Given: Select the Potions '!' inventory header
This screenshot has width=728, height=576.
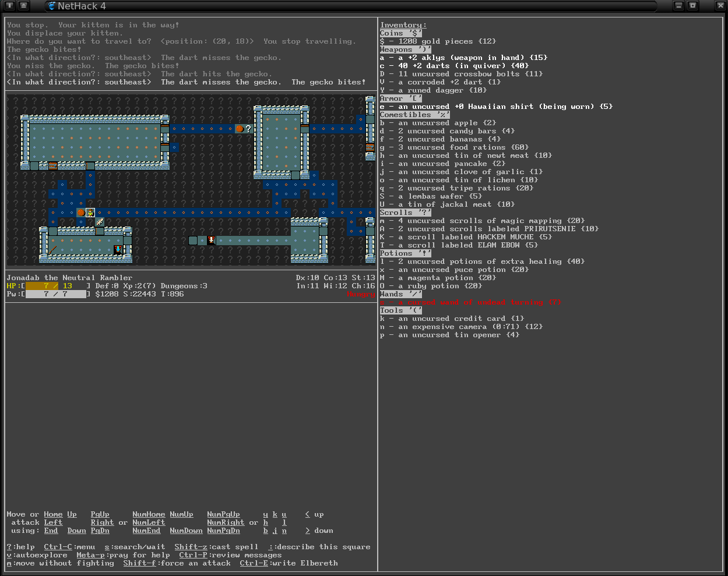Looking at the screenshot, I should 405,253.
